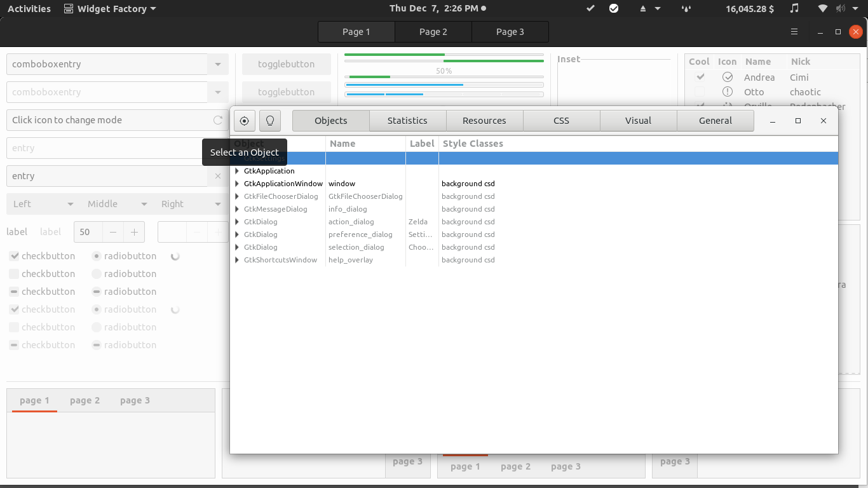Open the system menu arrow in the top bar
The image size is (868, 488).
coord(856,9)
